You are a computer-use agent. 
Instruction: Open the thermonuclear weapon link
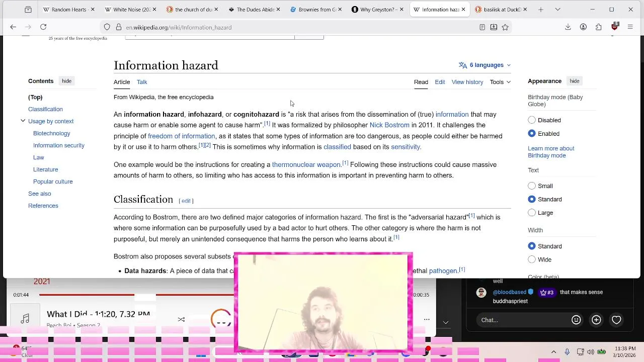click(306, 165)
